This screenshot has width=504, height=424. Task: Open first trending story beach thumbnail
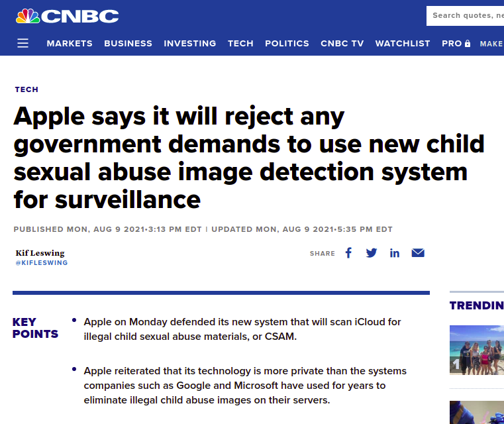tap(477, 350)
